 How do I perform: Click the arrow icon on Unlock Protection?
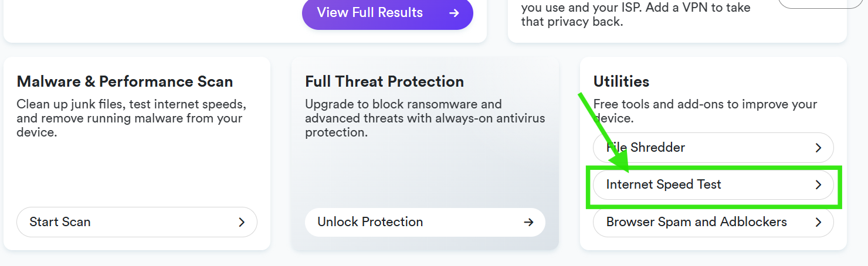[x=528, y=222]
